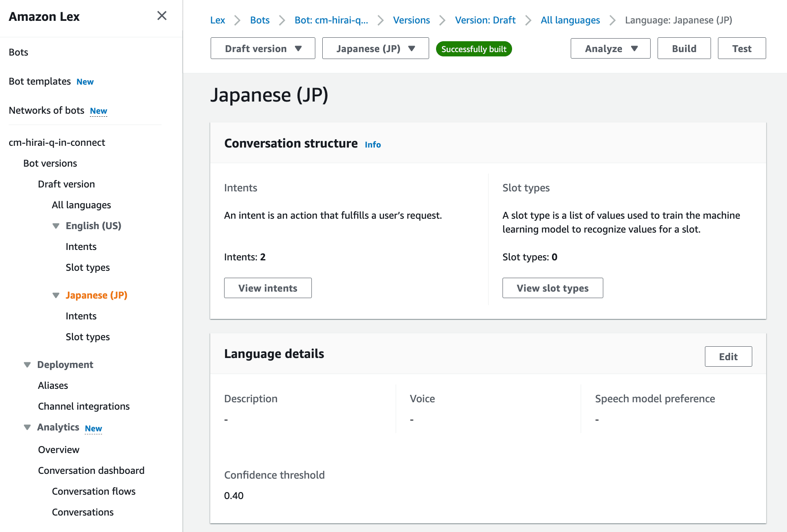The image size is (787, 532).
Task: Open the Analyze dropdown menu
Action: pos(610,49)
